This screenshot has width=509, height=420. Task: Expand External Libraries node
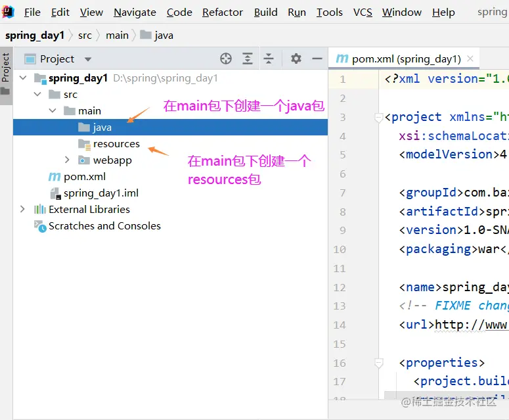point(22,209)
